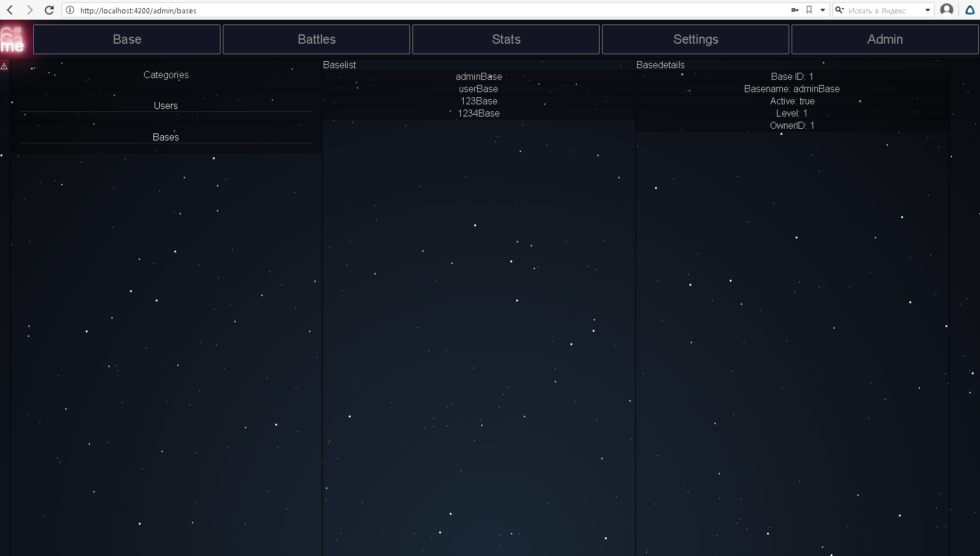
Task: Click the 'Level: 1' detail
Action: click(x=792, y=113)
